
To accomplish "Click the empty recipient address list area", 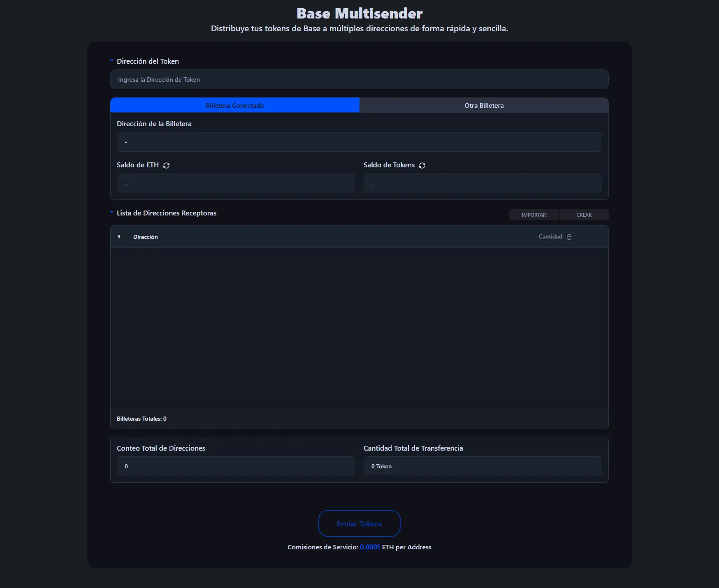I will click(x=359, y=327).
